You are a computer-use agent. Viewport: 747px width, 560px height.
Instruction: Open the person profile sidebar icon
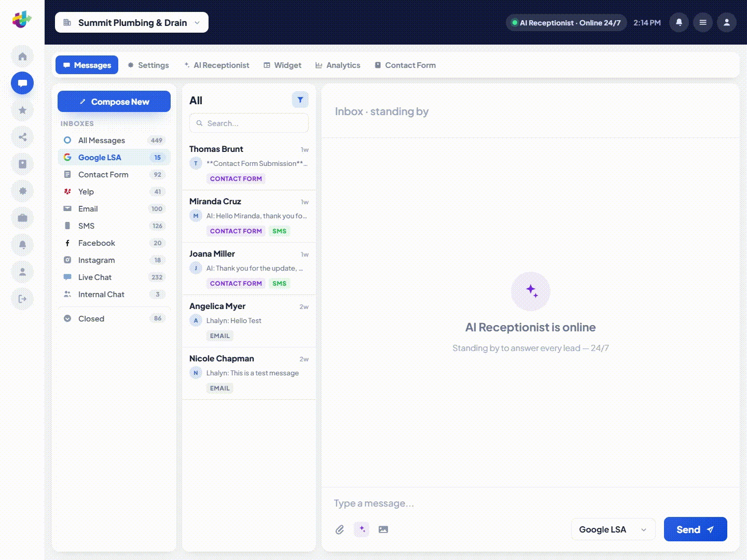click(22, 272)
